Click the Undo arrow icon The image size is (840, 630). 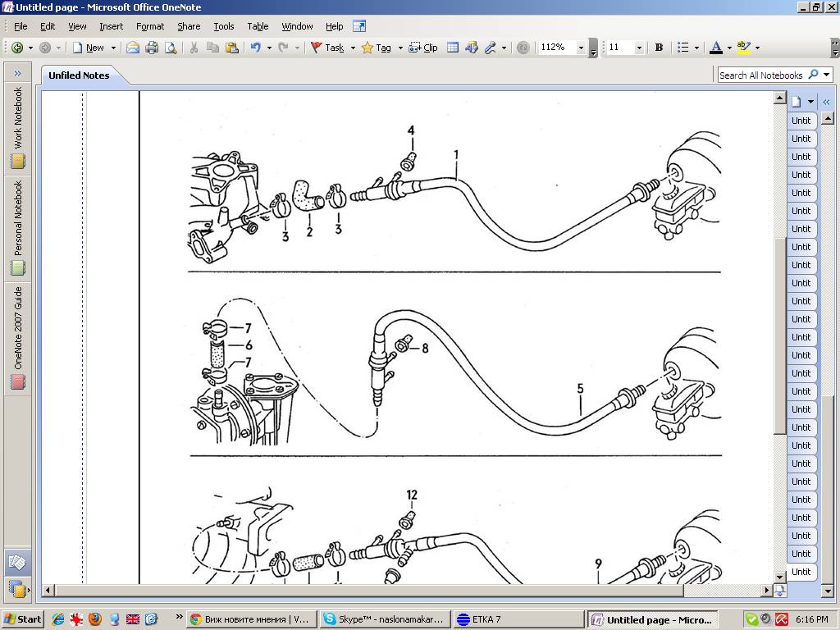click(x=255, y=48)
